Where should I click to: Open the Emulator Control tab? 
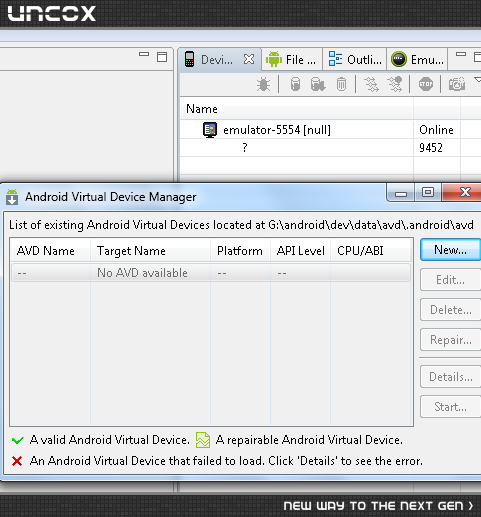click(x=417, y=60)
